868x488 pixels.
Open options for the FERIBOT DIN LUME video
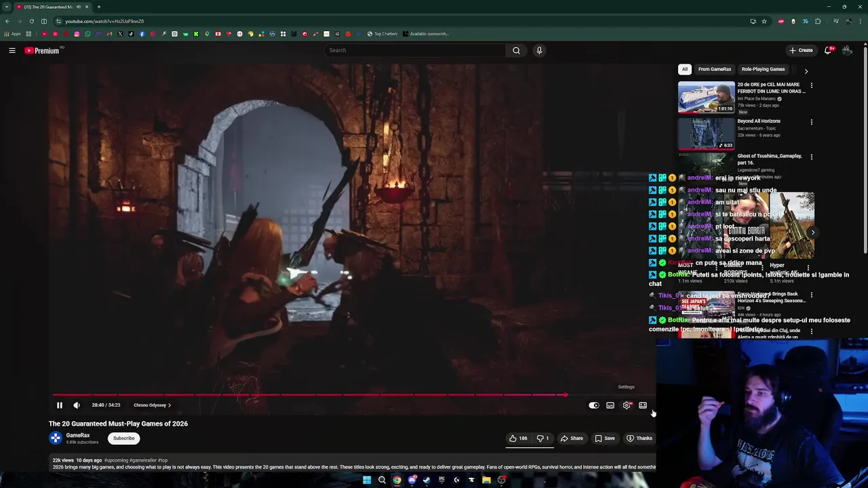[x=812, y=86]
